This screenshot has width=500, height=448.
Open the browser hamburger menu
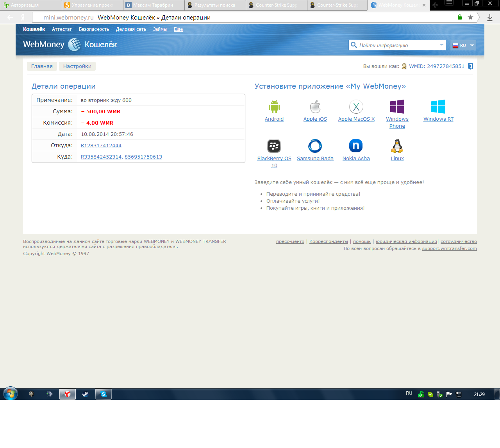(449, 3)
